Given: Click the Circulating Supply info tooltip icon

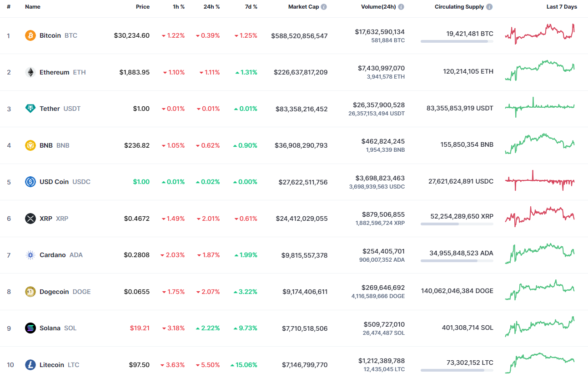Looking at the screenshot, I should [489, 6].
